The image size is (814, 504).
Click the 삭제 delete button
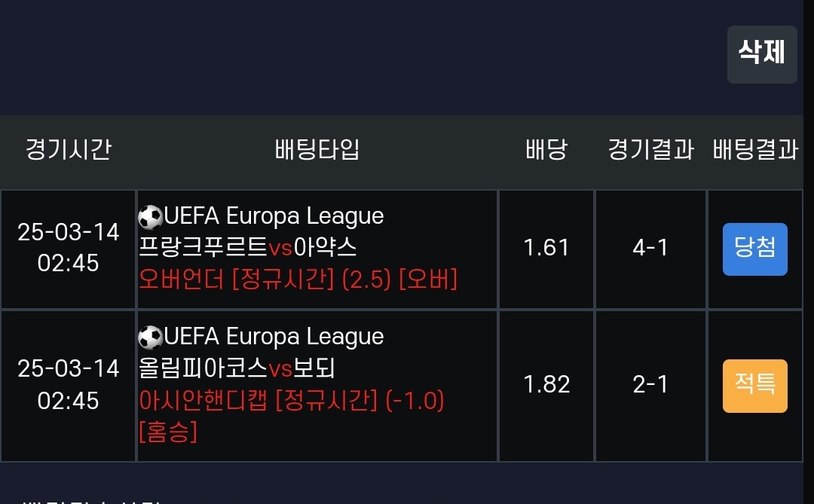(x=762, y=54)
